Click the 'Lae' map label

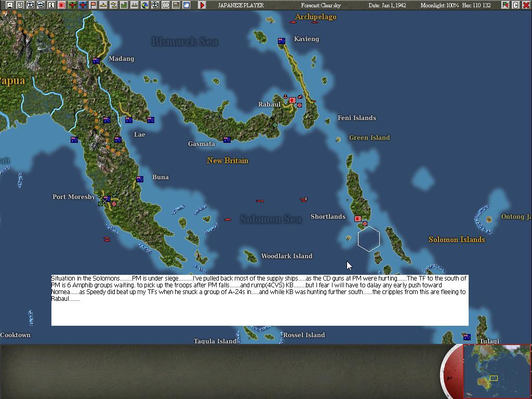[x=140, y=135]
